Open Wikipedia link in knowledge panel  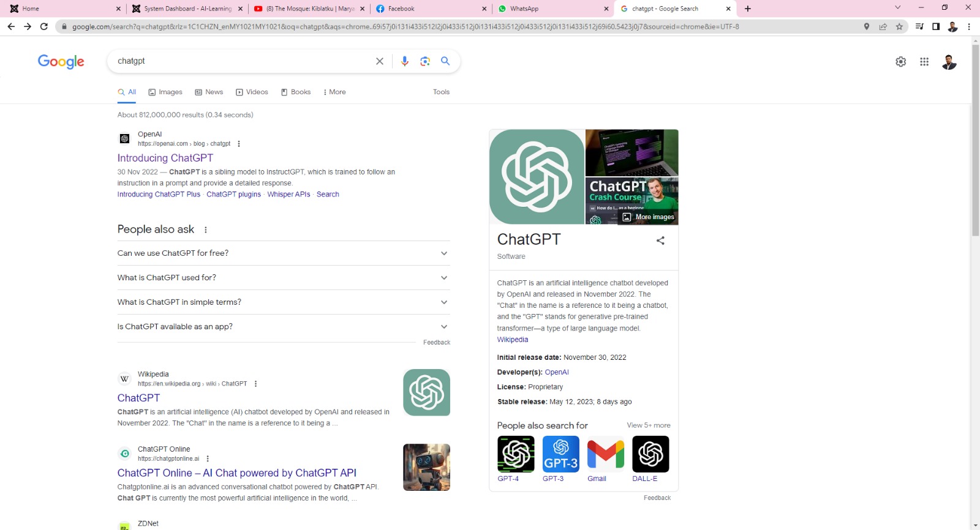pos(512,340)
